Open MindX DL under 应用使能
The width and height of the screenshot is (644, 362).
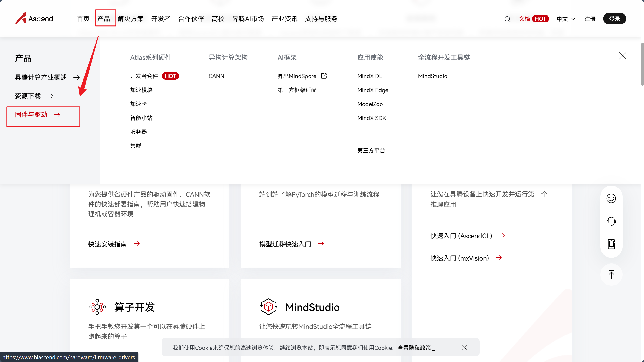[x=369, y=76]
